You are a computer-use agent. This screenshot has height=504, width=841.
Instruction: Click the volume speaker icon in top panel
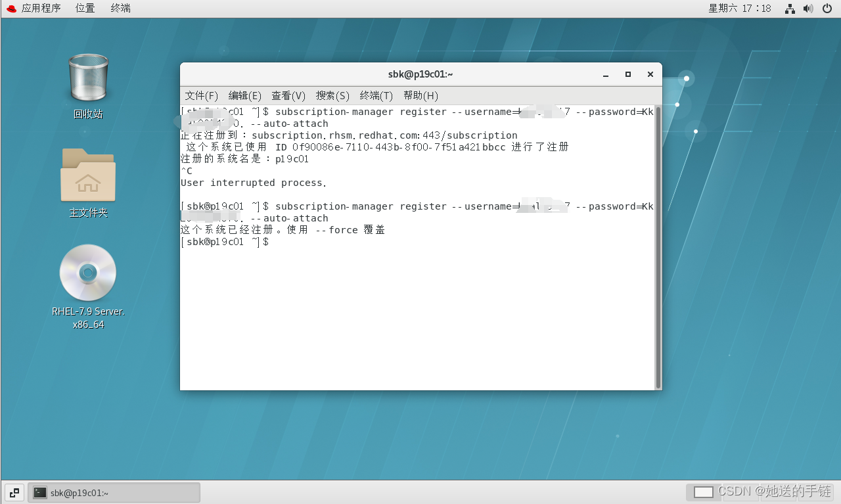[x=807, y=9]
